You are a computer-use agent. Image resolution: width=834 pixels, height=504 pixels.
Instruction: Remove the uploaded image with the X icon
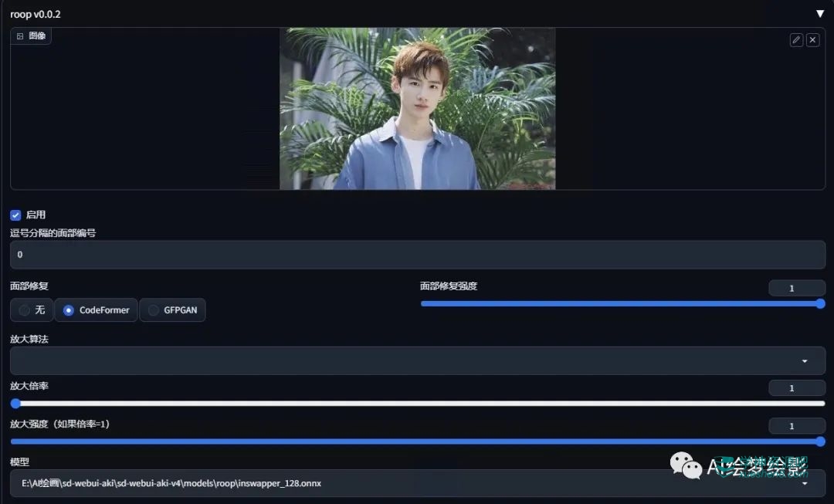pos(813,40)
